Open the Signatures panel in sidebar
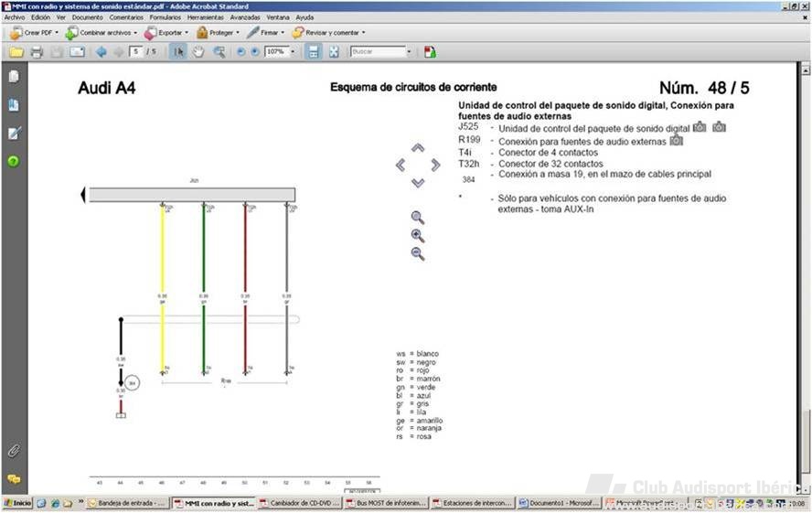 pos(14,133)
